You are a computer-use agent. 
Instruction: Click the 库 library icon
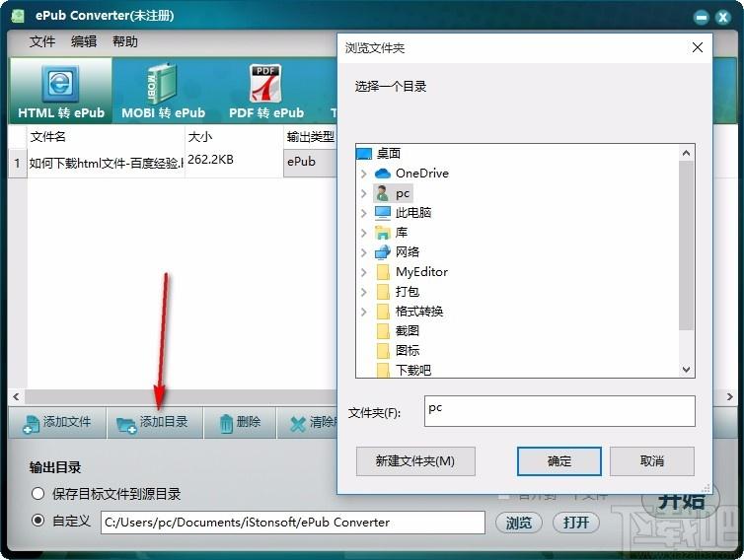383,233
